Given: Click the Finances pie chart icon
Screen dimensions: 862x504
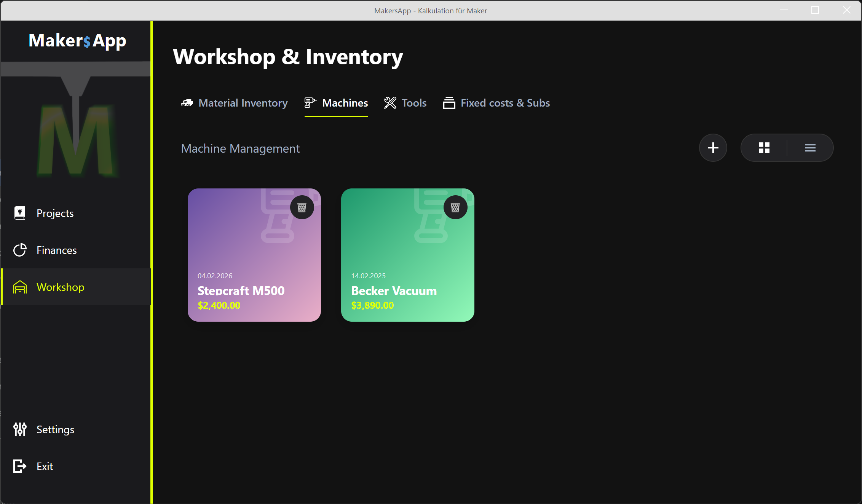Looking at the screenshot, I should point(20,250).
